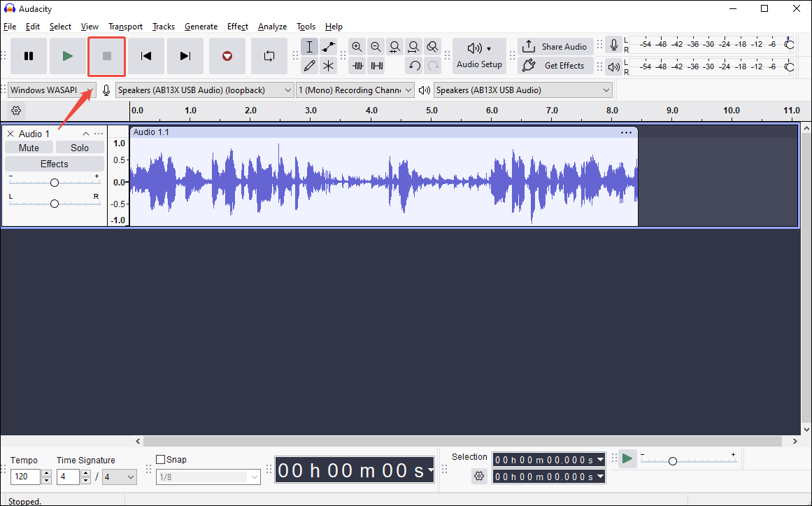Screen dimensions: 812x506
Task: Pause playback with the Pause button
Action: (x=29, y=56)
